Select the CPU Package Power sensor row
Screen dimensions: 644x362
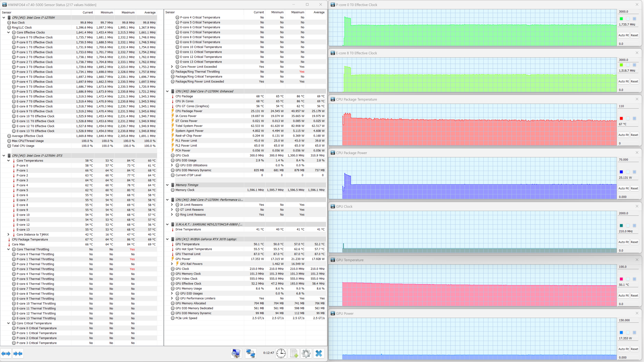pyautogui.click(x=189, y=111)
